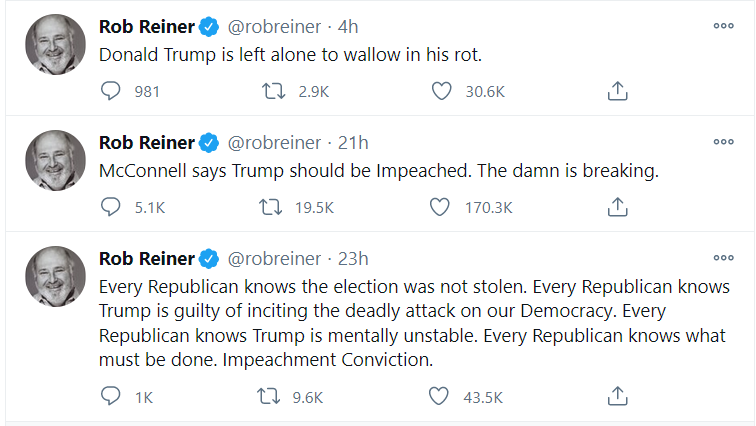
Task: Reply to the 'Every Republican knows' tweet
Action: [x=111, y=396]
